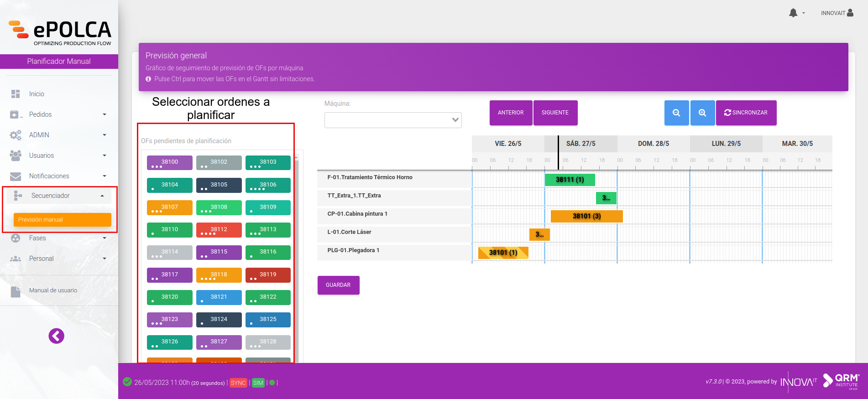This screenshot has height=399, width=868.
Task: Click the green status indicator dot
Action: [272, 383]
